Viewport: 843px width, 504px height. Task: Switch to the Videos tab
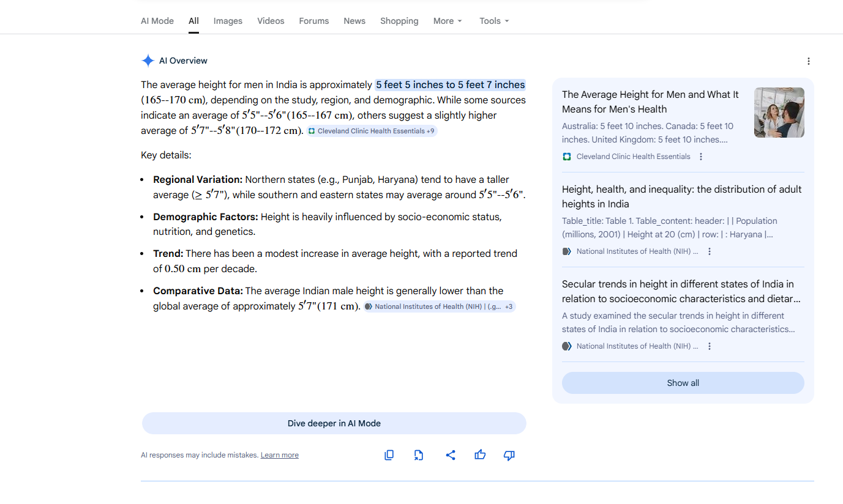[x=271, y=21]
